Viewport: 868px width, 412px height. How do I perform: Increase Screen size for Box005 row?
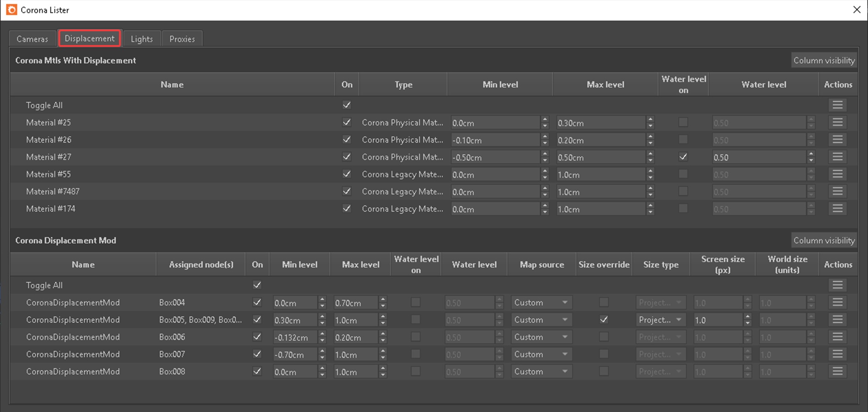[748, 317]
